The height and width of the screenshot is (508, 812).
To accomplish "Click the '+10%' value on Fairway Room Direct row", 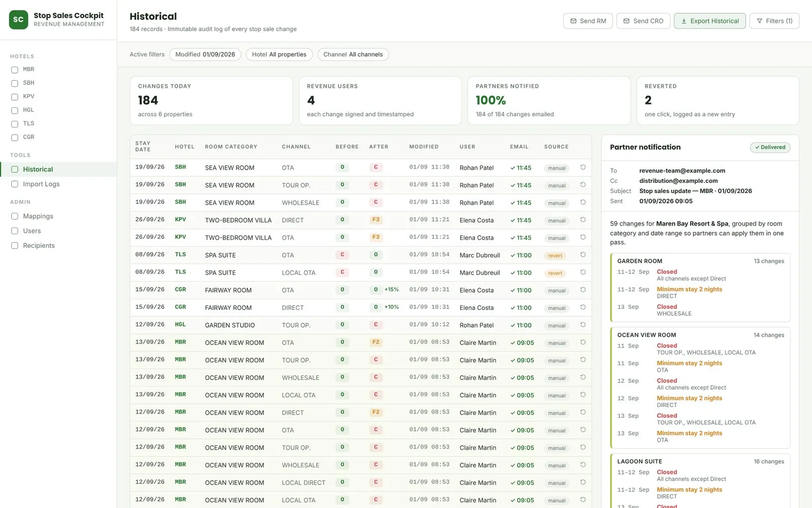I will [391, 307].
